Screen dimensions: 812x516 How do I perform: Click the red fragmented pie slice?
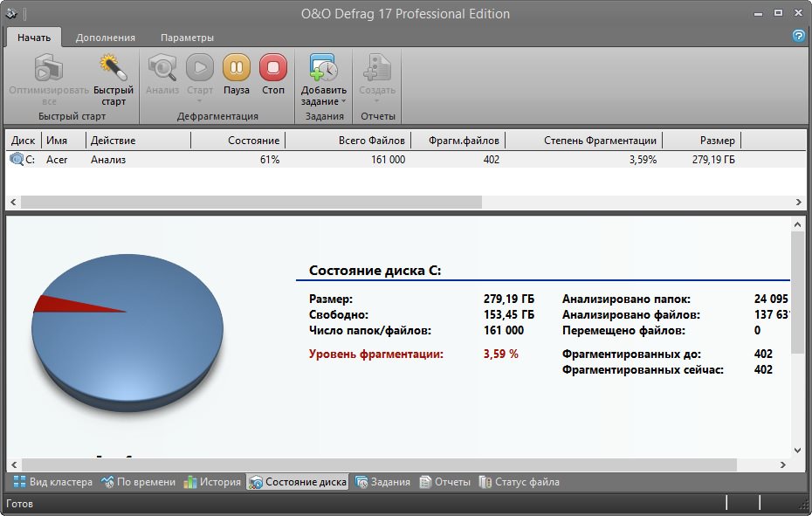(x=61, y=305)
